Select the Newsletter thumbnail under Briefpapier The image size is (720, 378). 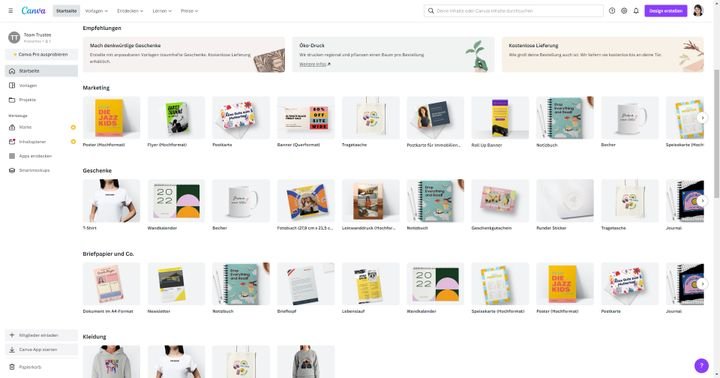point(176,284)
